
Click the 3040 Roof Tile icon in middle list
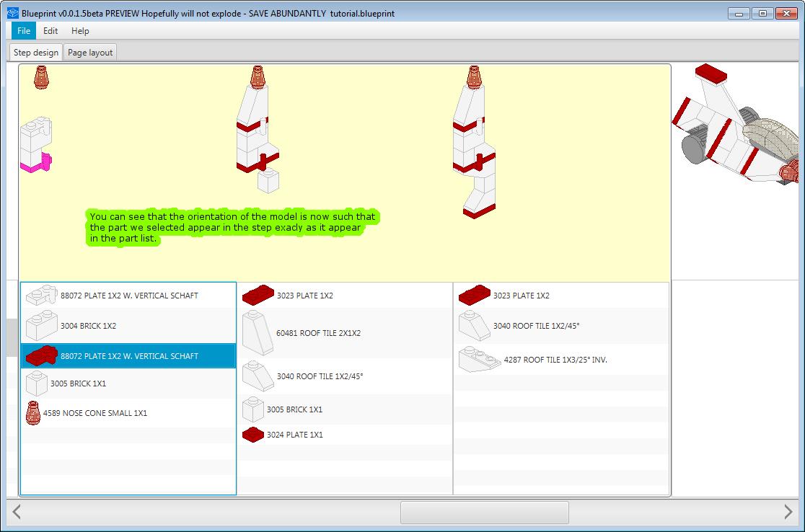[x=258, y=376]
